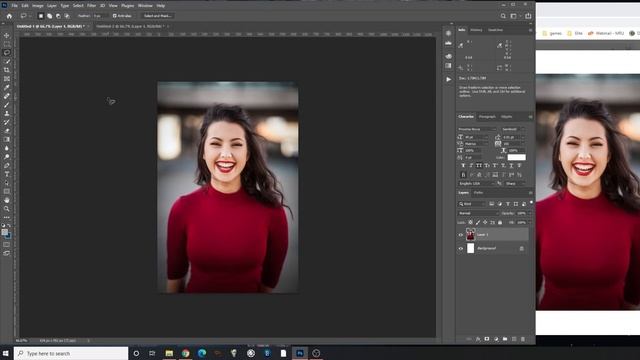640x360 pixels.
Task: Hide Layer 1 using its eye icon
Action: [461, 235]
